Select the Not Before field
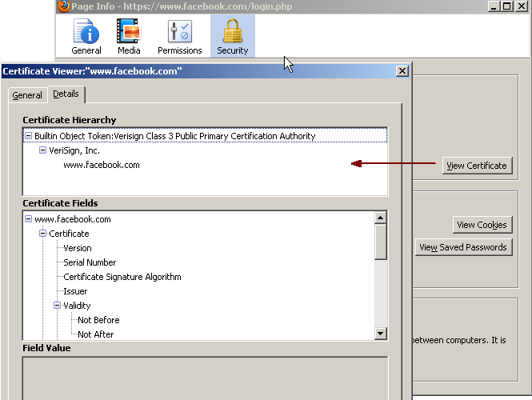 (98, 320)
